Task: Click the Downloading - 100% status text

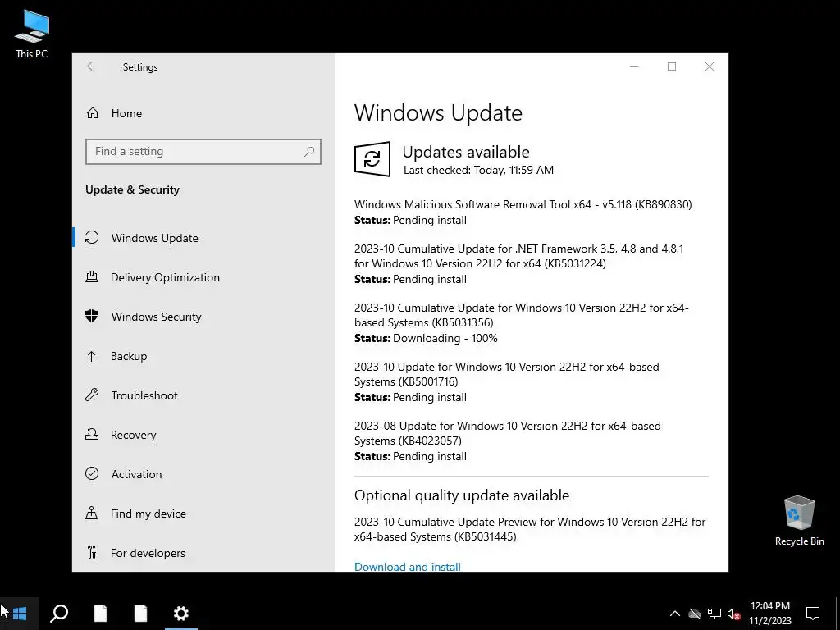Action: click(x=445, y=339)
